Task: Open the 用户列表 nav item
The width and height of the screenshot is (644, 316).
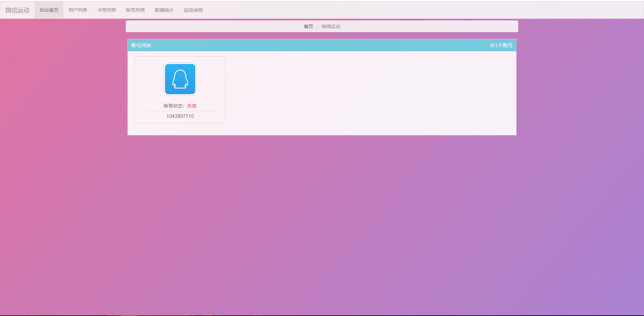Action: click(x=78, y=10)
